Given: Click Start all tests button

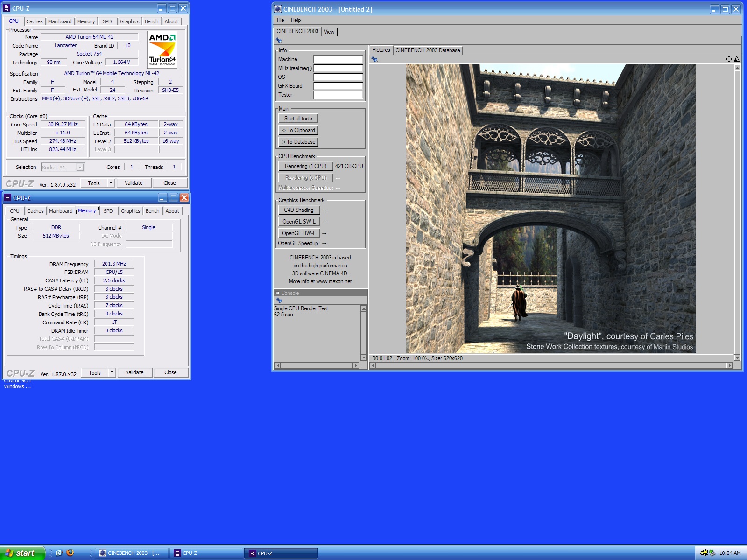Looking at the screenshot, I should 298,119.
